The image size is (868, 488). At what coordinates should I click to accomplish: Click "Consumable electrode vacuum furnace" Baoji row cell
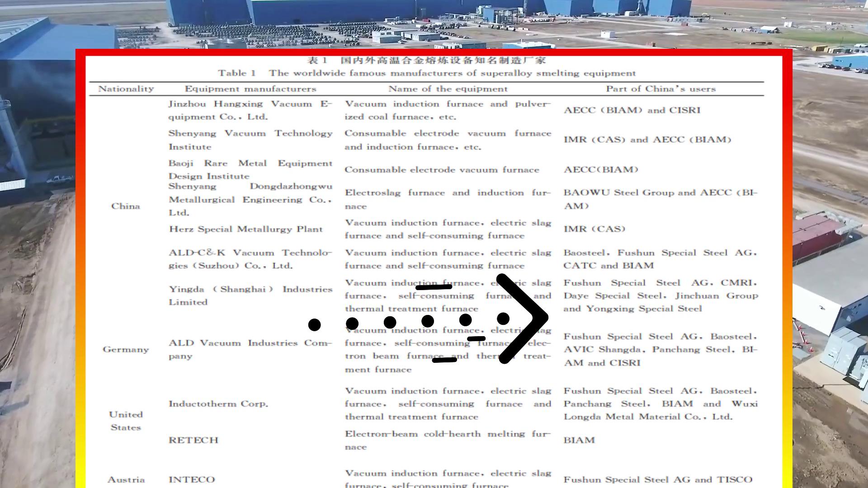pos(442,170)
